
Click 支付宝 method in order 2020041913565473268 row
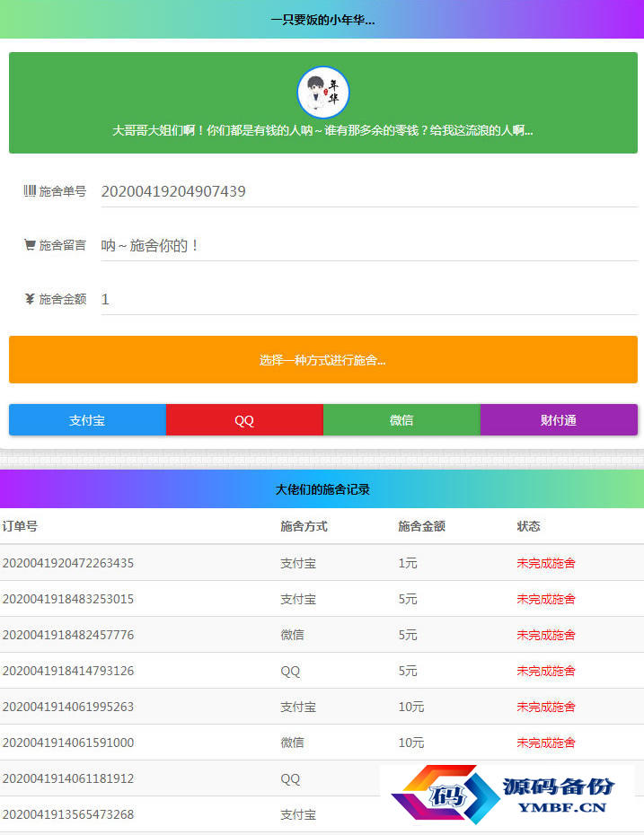(298, 814)
